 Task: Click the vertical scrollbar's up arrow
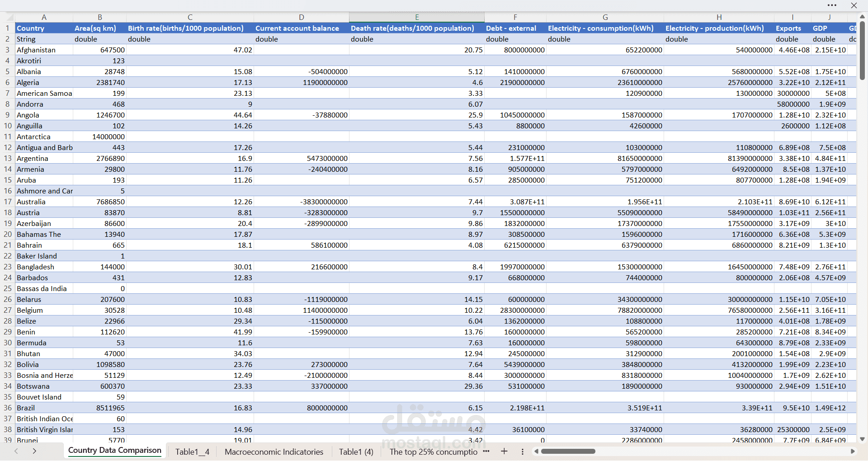point(862,17)
